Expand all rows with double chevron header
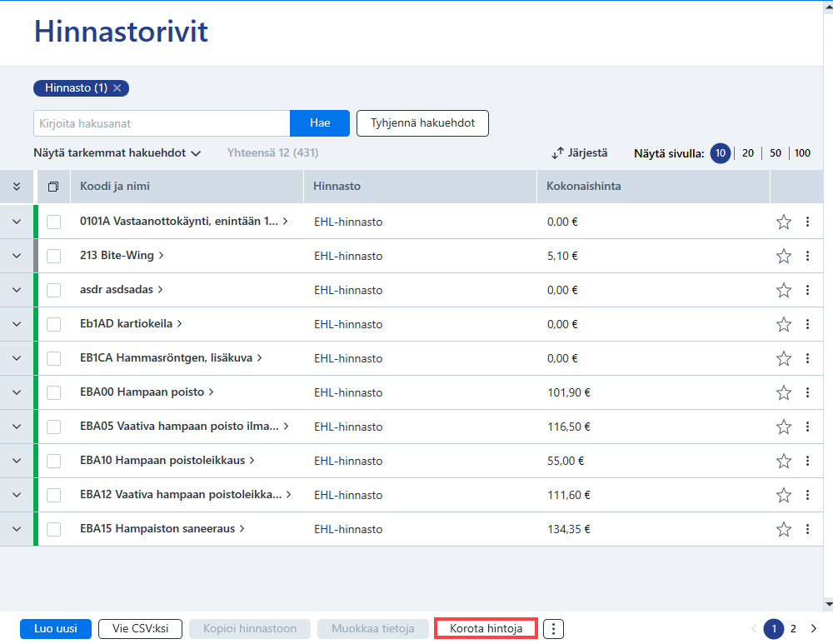This screenshot has height=644, width=833. click(17, 187)
